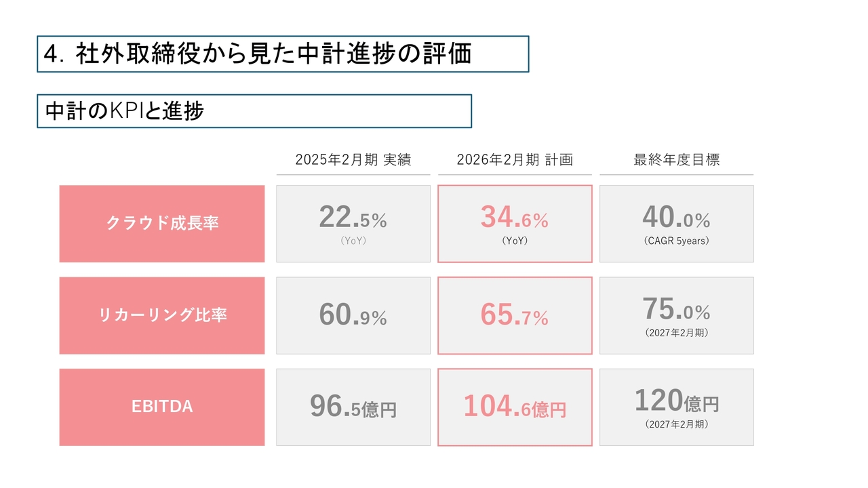Select '(2027年2月期)' note under 120億円
868x488 pixels.
676,424
